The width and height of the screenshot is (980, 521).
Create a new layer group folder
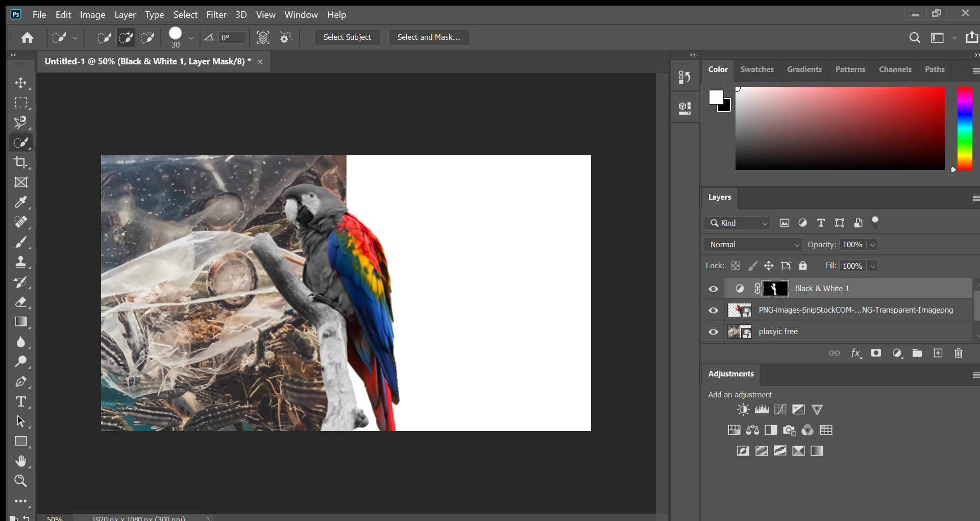917,353
